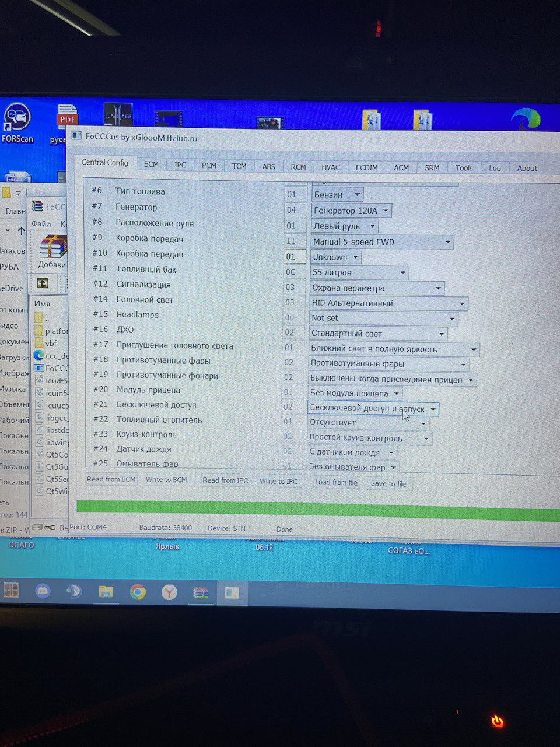Click Save to file button
The height and width of the screenshot is (747, 560).
388,483
